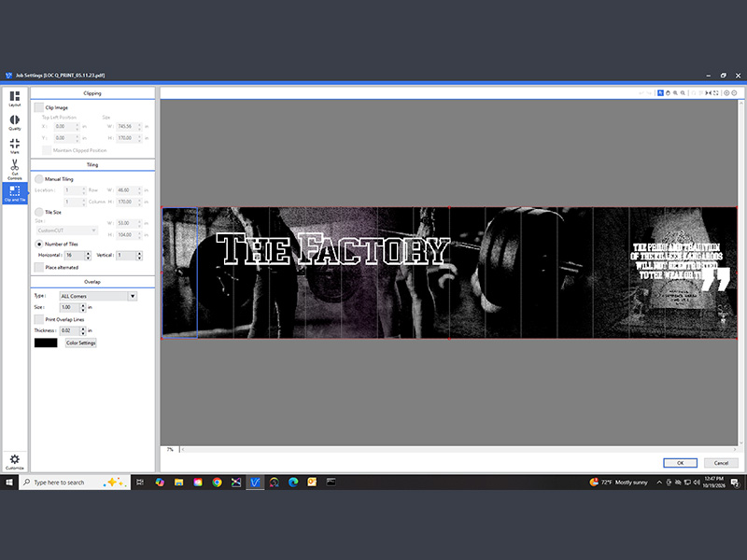Select the Number of Tiles option
This screenshot has height=560, width=747.
pyautogui.click(x=39, y=244)
